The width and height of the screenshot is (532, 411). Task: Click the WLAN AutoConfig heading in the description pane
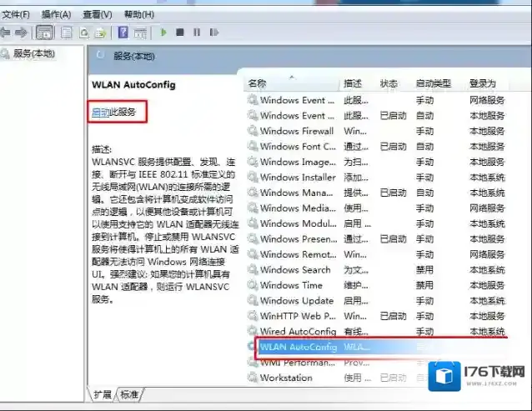tap(133, 85)
